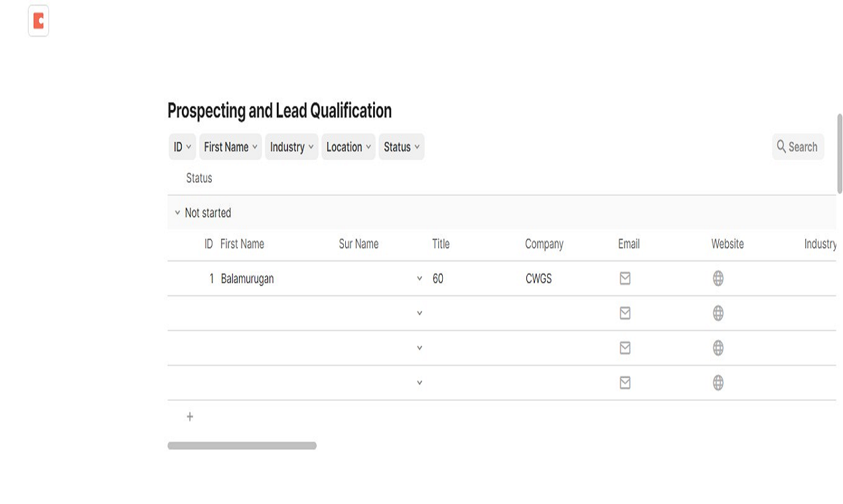Click the horizontal table scrollbar
The height and width of the screenshot is (504, 843).
point(242,446)
